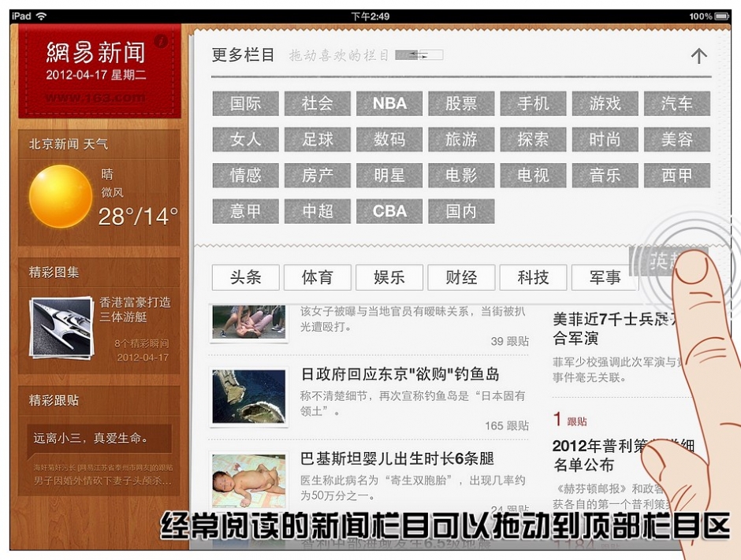
Task: Choose the NBA category tile
Action: click(x=389, y=103)
